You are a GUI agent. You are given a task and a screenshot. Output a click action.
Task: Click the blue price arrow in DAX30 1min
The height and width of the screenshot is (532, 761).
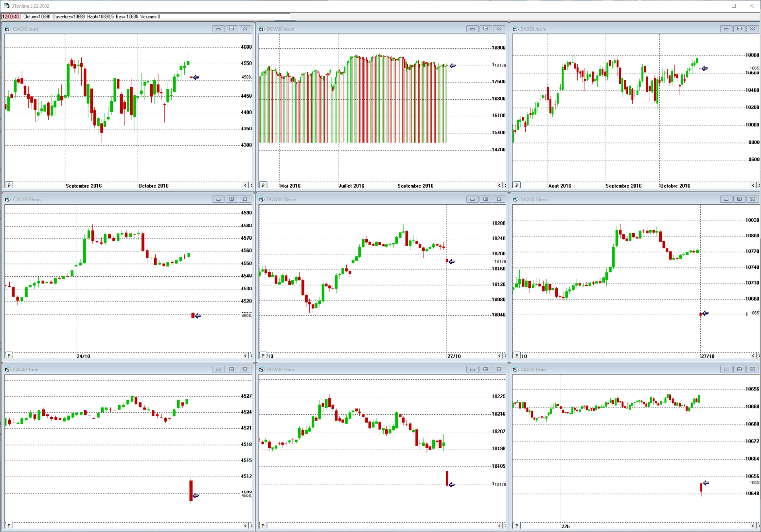coord(706,483)
